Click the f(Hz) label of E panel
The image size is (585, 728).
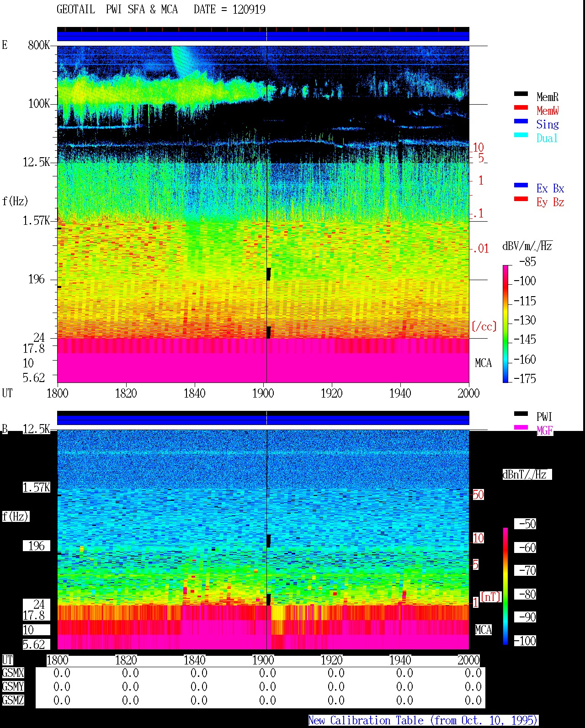[x=15, y=202]
